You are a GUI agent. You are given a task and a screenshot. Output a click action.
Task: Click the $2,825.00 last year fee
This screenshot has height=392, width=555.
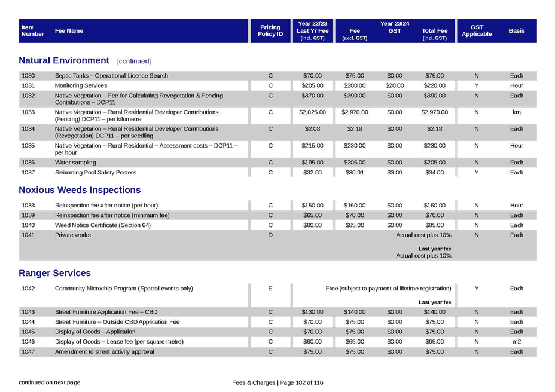[313, 112]
